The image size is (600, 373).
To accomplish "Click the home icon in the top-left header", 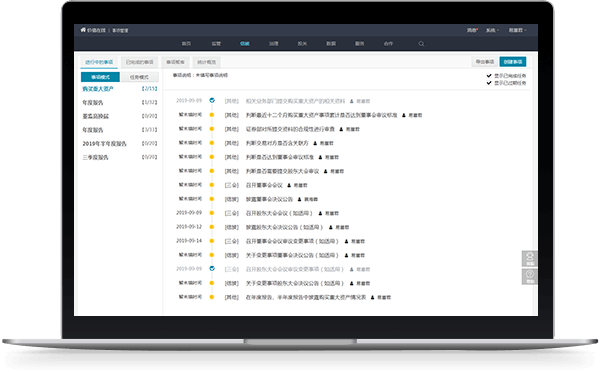I will 83,30.
